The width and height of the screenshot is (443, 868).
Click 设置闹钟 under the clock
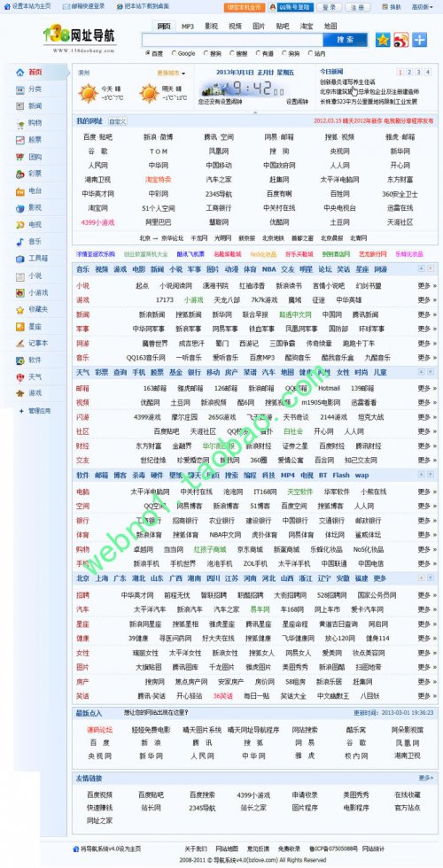pyautogui.click(x=296, y=102)
